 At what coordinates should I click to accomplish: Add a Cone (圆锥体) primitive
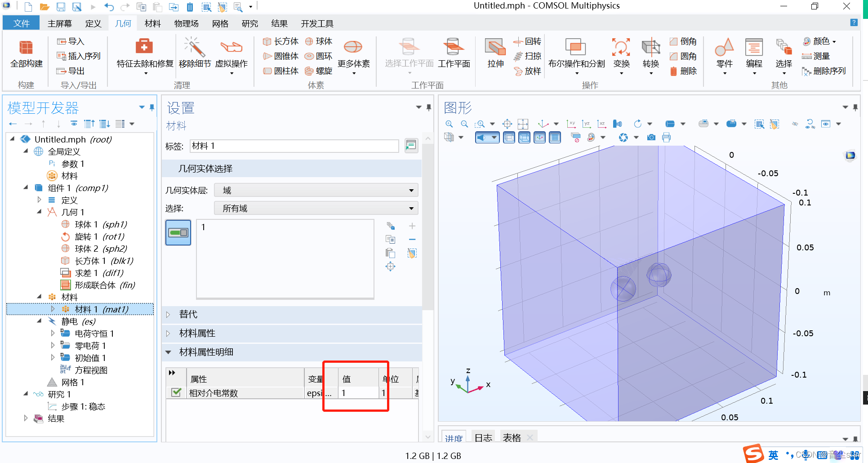[280, 56]
